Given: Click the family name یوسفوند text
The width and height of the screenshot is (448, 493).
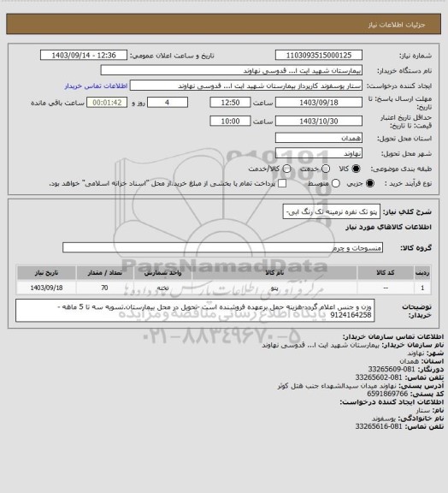Looking at the screenshot, I should 384,419.
